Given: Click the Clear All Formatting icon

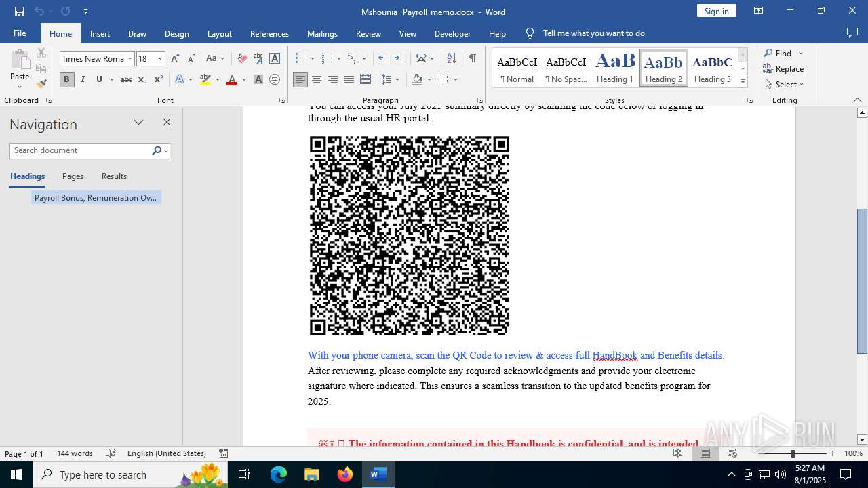Looking at the screenshot, I should tap(242, 58).
